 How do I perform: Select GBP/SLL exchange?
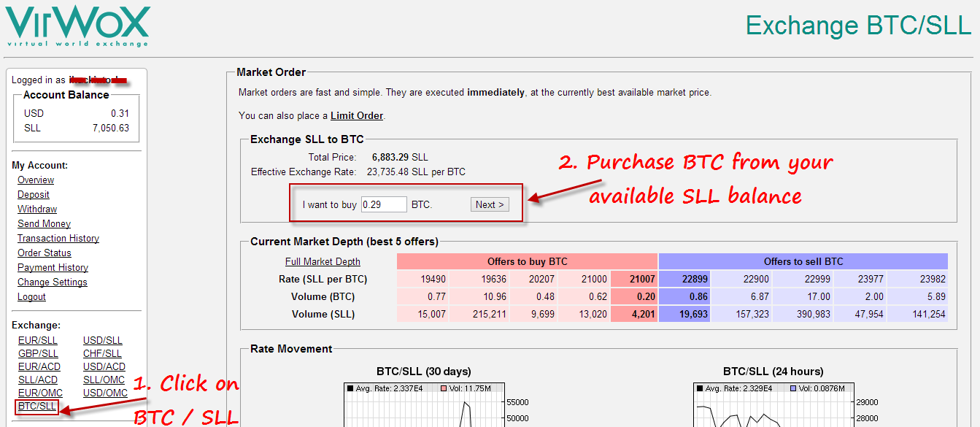pos(38,354)
